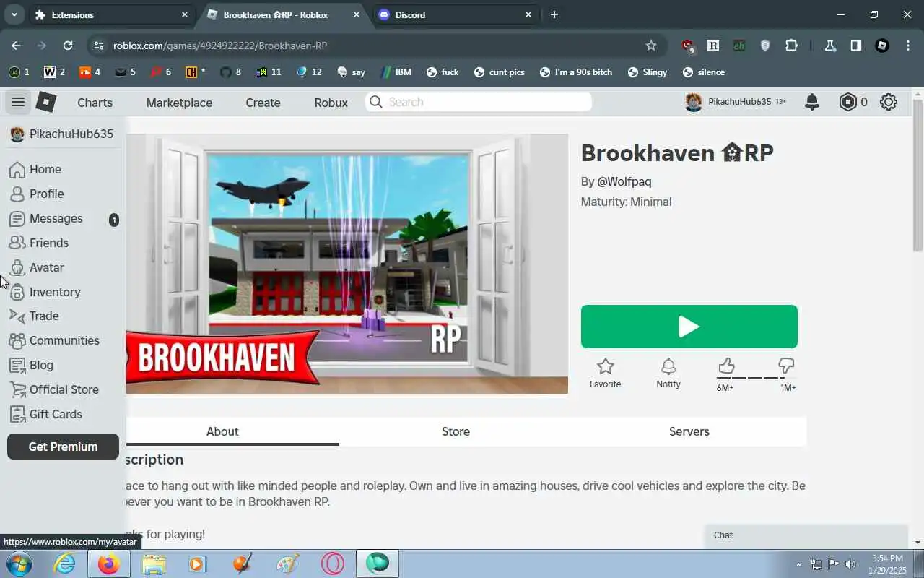Open the notifications bell
Screen dimensions: 924x578
pyautogui.click(x=812, y=102)
